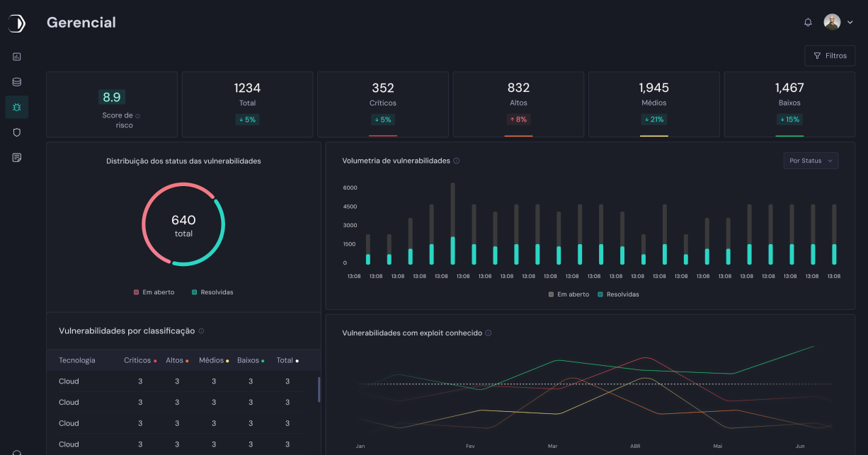
Task: Click the vulnerabilities table scrollbar
Action: coord(319,389)
